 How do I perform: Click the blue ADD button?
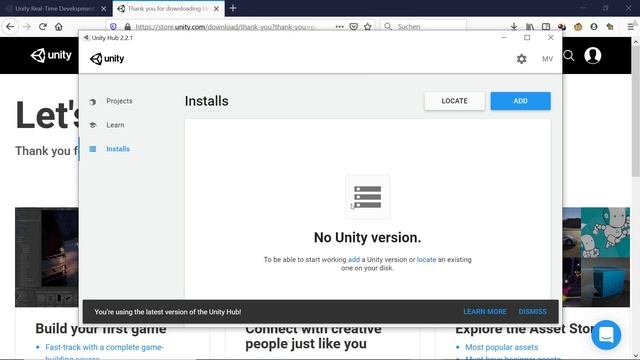pyautogui.click(x=520, y=101)
